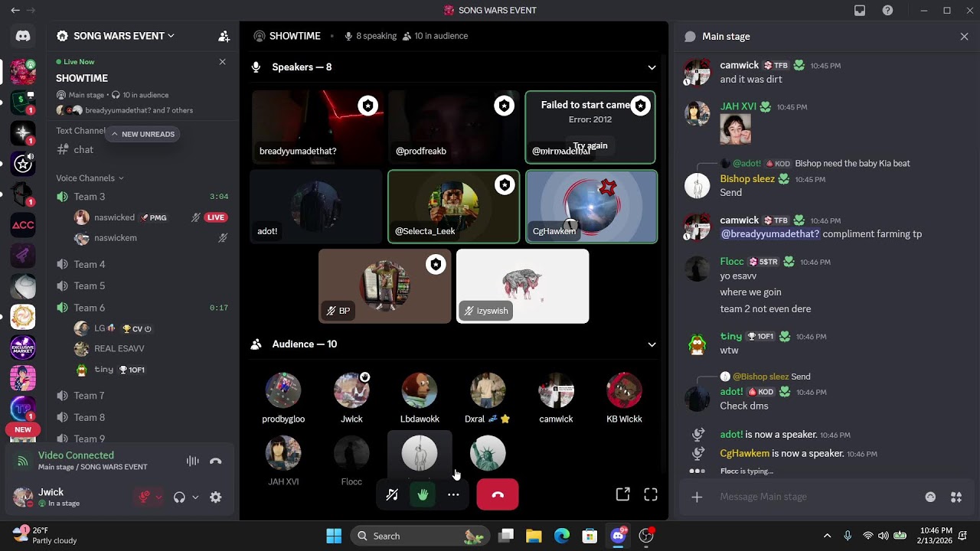Open the more options ellipsis menu

(x=453, y=495)
